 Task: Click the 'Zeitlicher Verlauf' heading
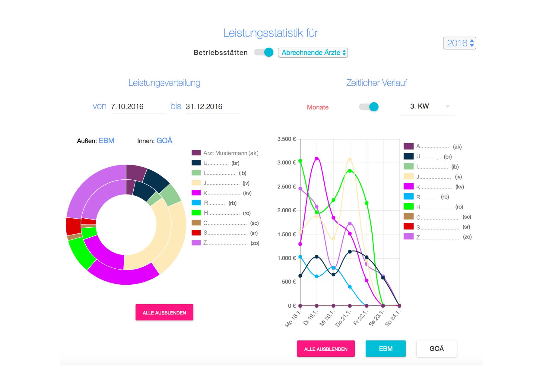pyautogui.click(x=376, y=83)
